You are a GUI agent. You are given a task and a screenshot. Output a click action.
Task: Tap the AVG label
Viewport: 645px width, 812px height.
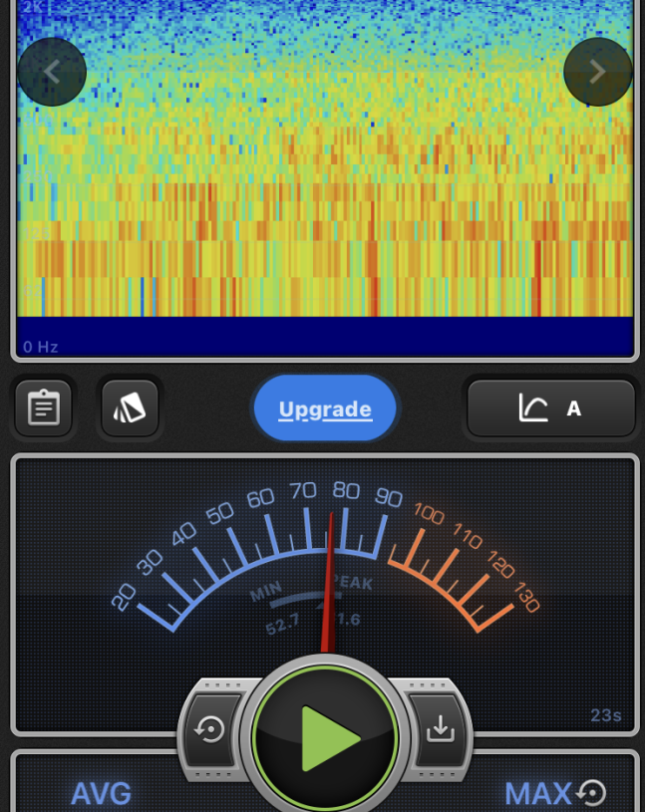[x=101, y=794]
